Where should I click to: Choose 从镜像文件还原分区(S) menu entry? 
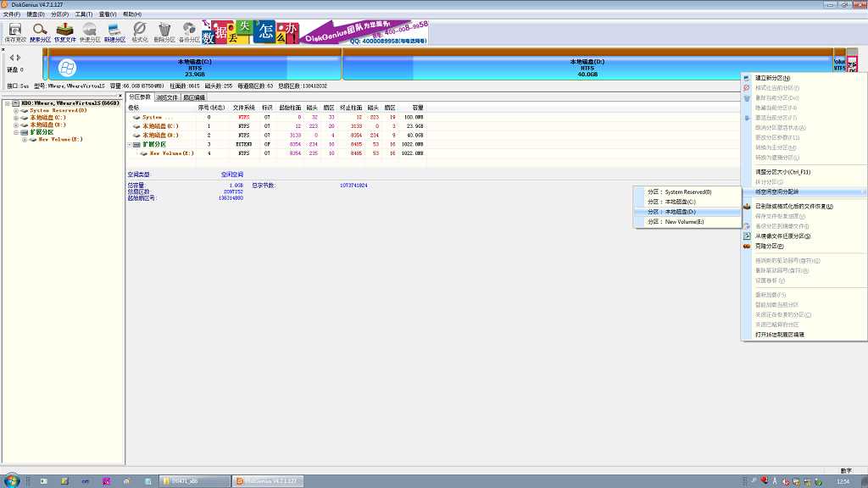tap(804, 236)
